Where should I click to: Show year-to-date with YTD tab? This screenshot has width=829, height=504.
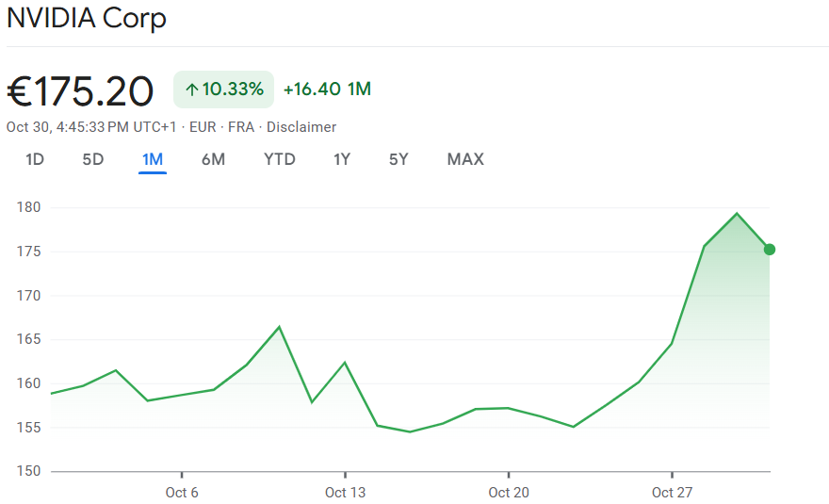pos(279,159)
